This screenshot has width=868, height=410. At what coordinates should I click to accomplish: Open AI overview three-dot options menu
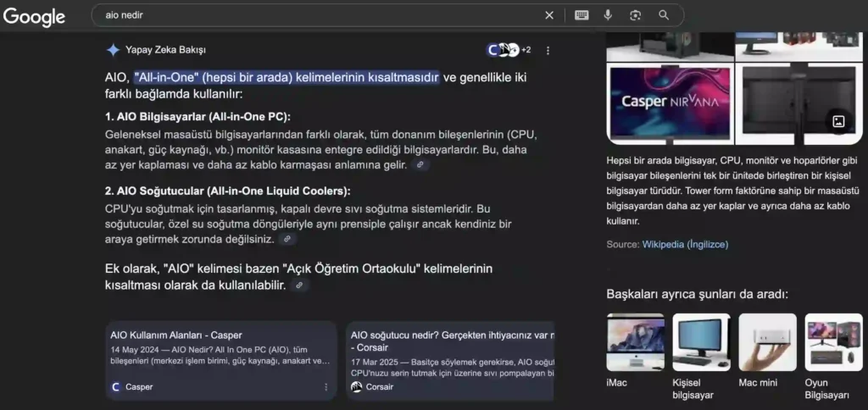point(548,50)
